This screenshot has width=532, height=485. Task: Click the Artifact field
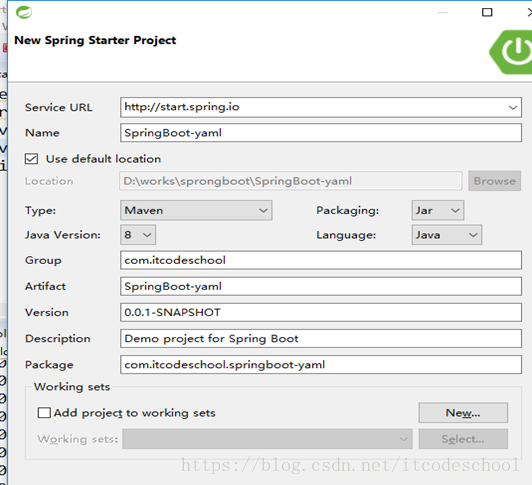321,286
